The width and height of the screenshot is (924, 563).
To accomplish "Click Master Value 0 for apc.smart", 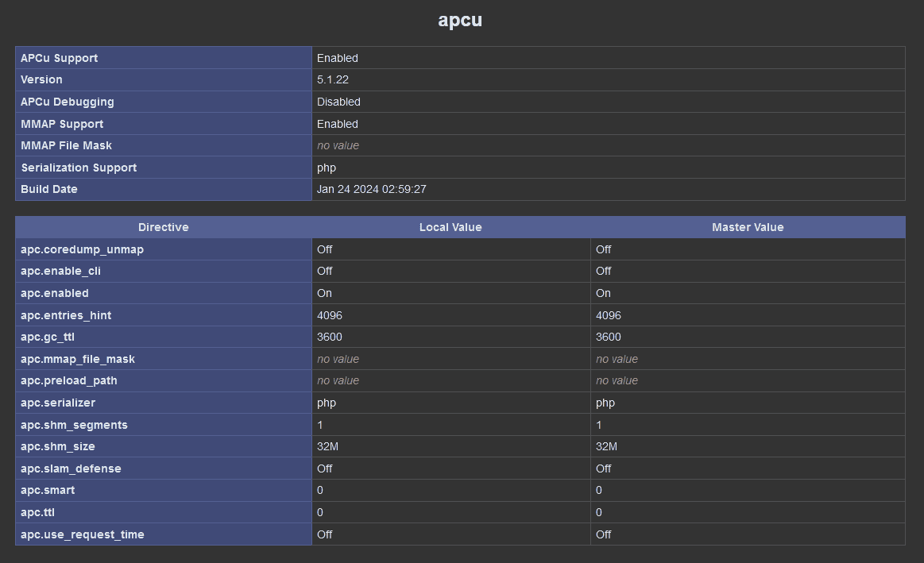I will coord(599,490).
